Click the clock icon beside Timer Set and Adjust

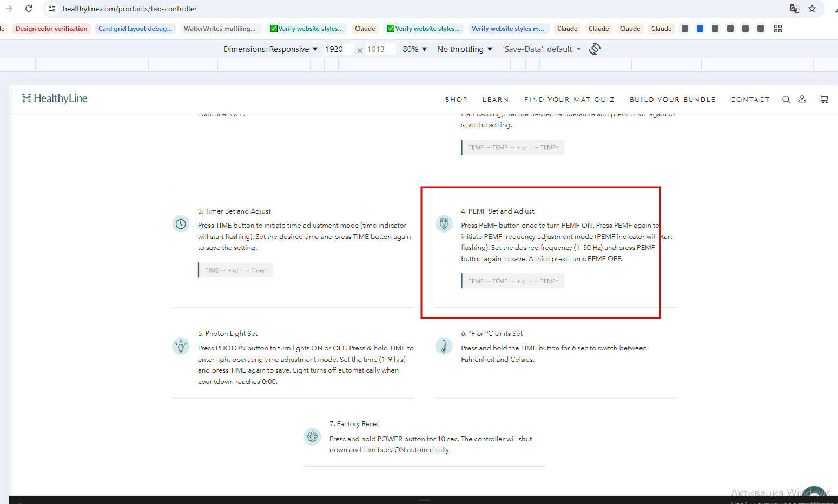[181, 224]
